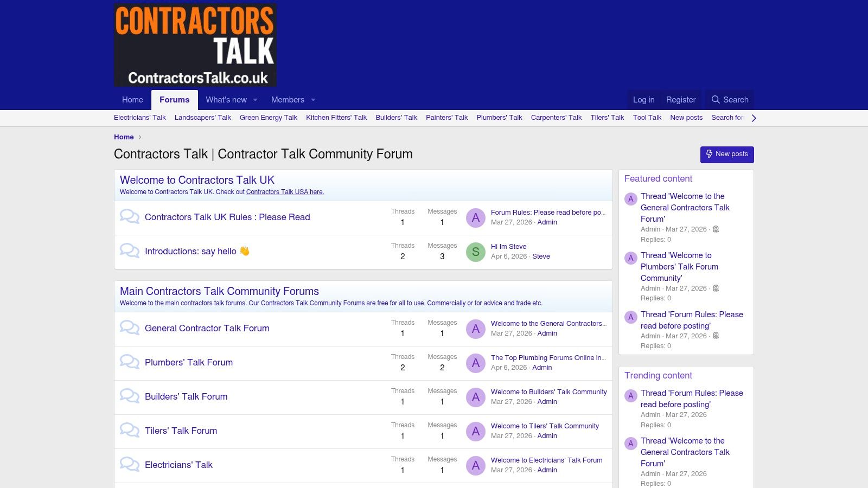The height and width of the screenshot is (488, 868).
Task: Open Kitchen Fitters' Talk sub-navigation link
Action: [x=336, y=118]
